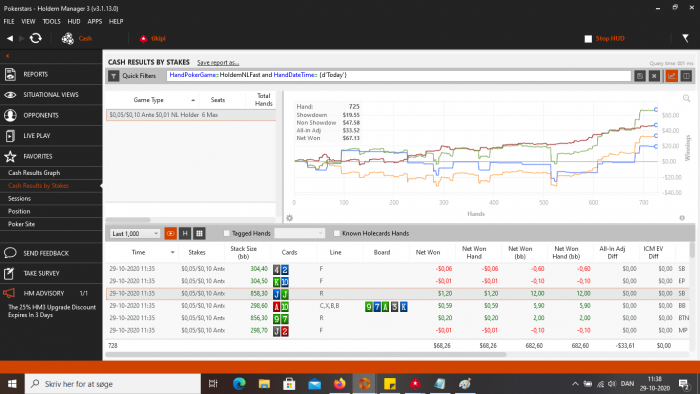The height and width of the screenshot is (394, 700).
Task: Expand the Tagged Hands combo box
Action: pos(299,233)
